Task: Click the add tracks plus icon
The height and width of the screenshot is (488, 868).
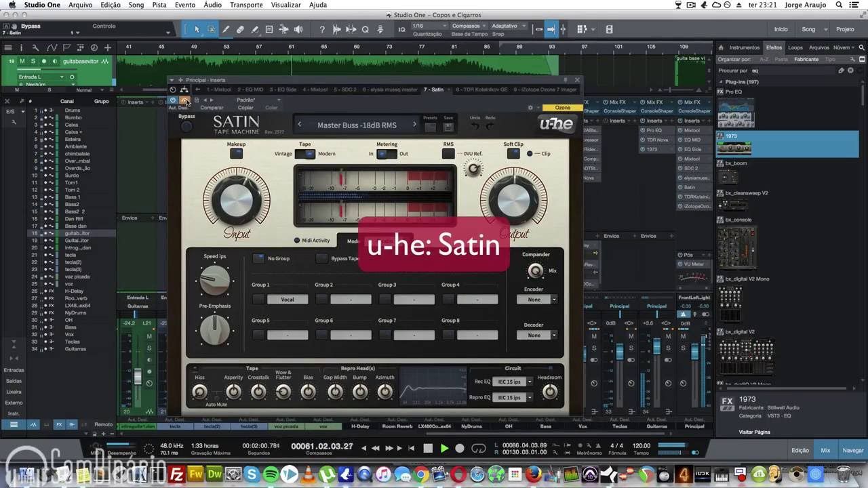Action: click(x=107, y=47)
